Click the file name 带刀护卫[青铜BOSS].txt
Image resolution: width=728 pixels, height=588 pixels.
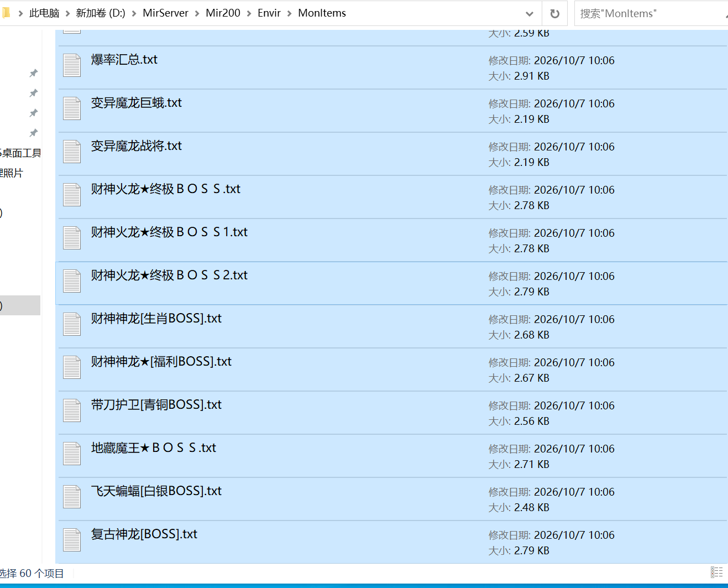156,405
